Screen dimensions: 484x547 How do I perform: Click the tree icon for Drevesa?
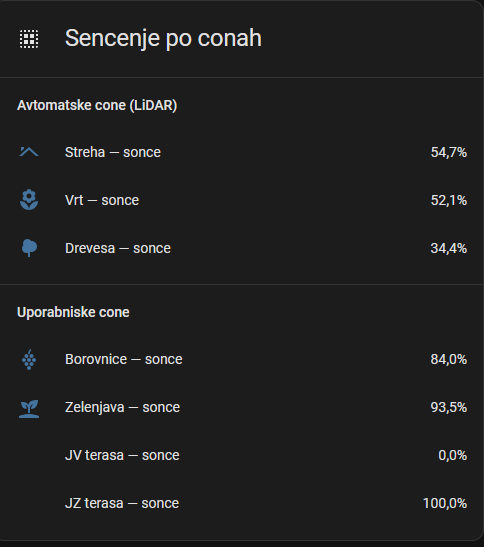[29, 248]
